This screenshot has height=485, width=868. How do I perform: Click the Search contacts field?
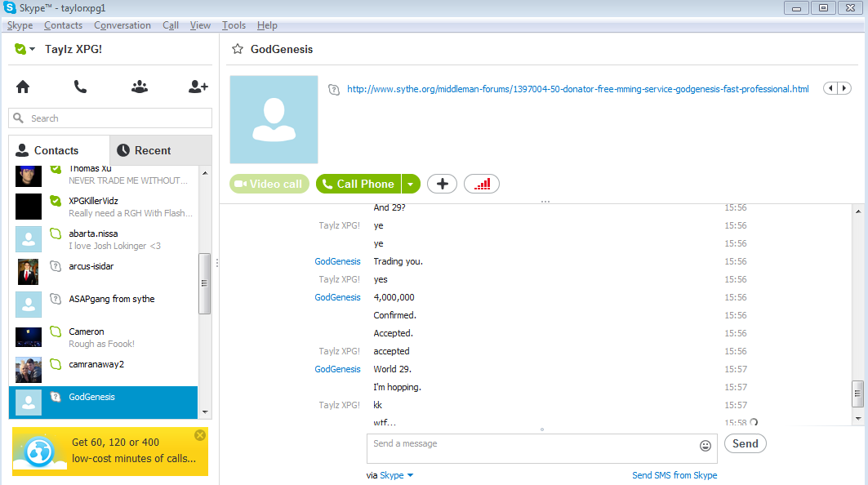coord(110,118)
